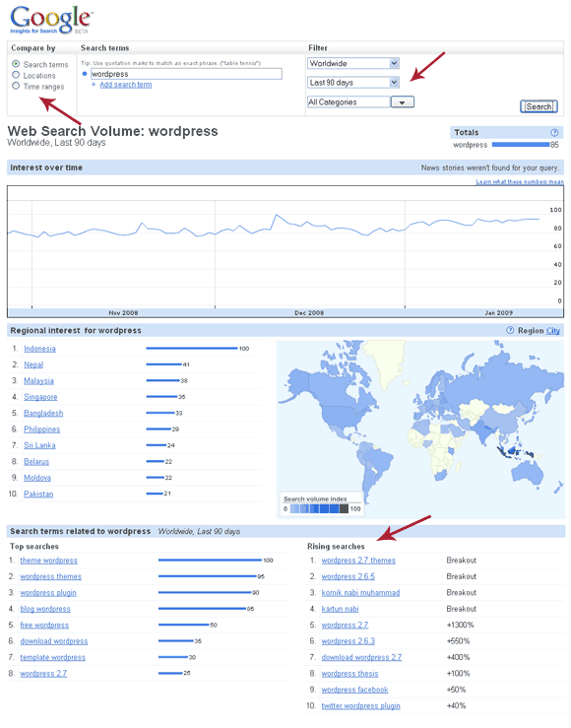Click the '+1300%' rising value
Image resolution: width=571 pixels, height=728 pixels.
[460, 626]
